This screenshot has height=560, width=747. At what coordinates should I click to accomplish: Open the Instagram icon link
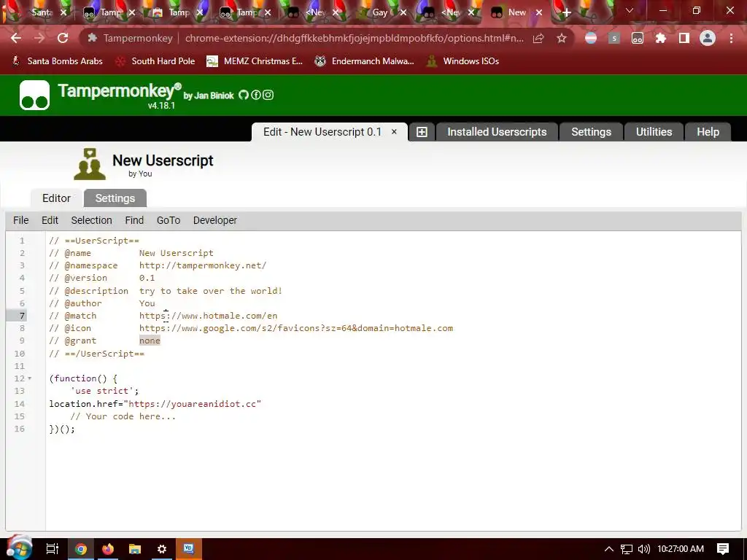tap(268, 96)
